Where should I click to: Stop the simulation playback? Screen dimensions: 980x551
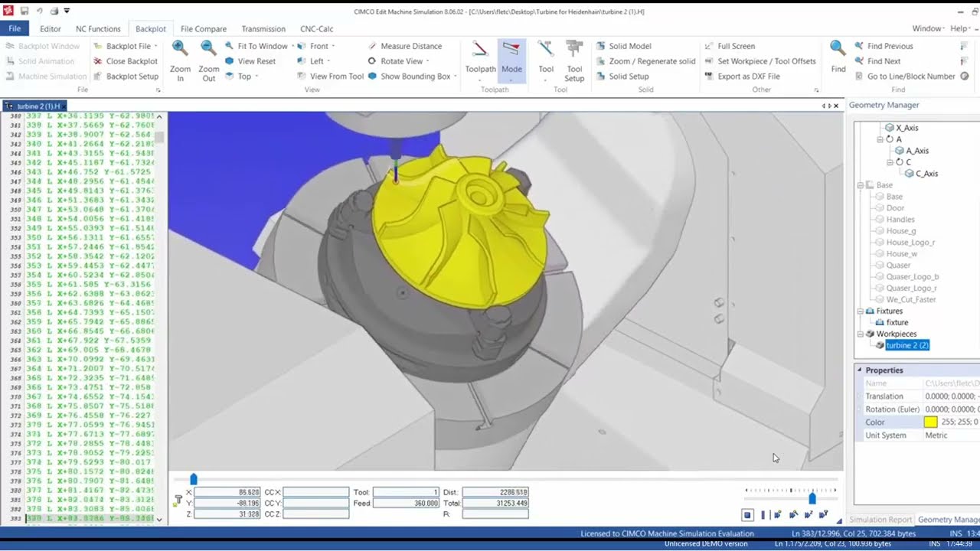click(x=748, y=515)
